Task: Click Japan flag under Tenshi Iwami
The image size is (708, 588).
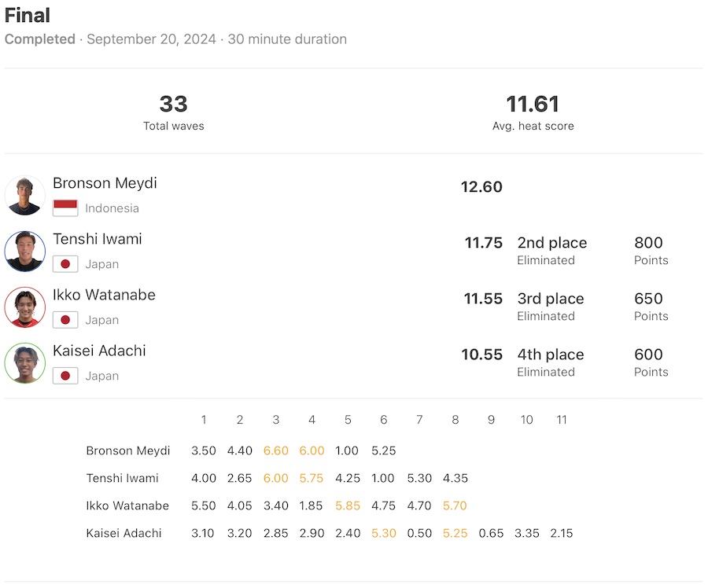Action: click(x=65, y=264)
